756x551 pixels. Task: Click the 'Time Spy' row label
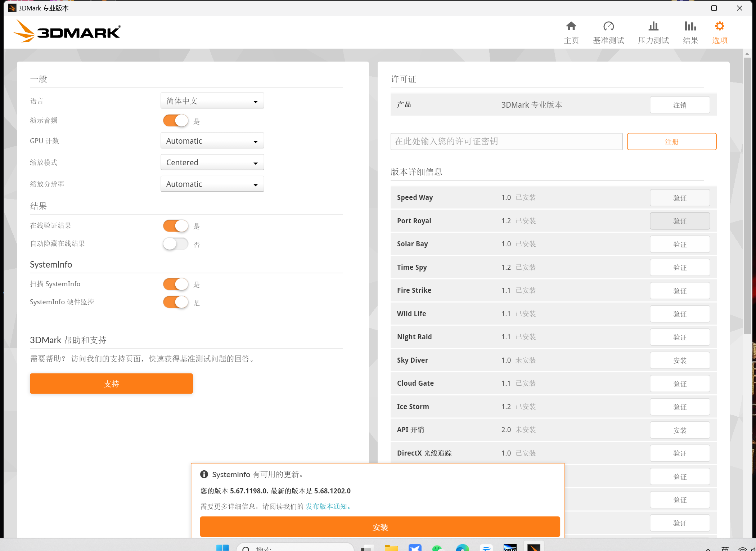point(412,267)
